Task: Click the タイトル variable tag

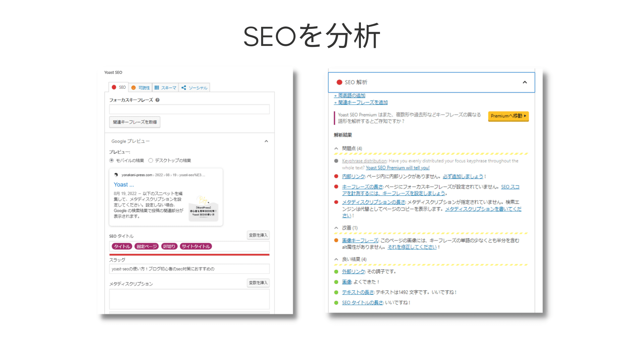Action: 122,246
